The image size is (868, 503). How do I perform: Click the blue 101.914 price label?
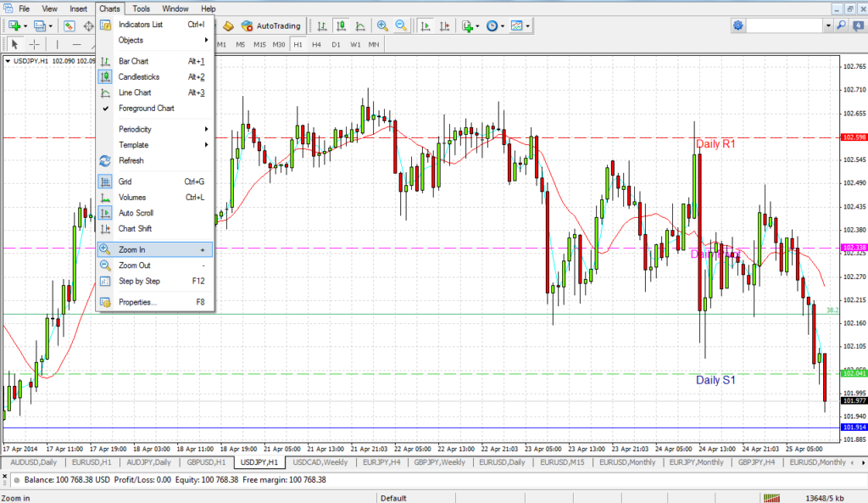pyautogui.click(x=854, y=428)
